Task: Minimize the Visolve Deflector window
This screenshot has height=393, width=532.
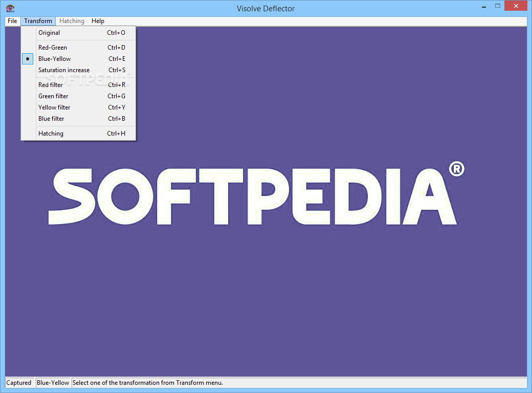Action: coord(484,7)
